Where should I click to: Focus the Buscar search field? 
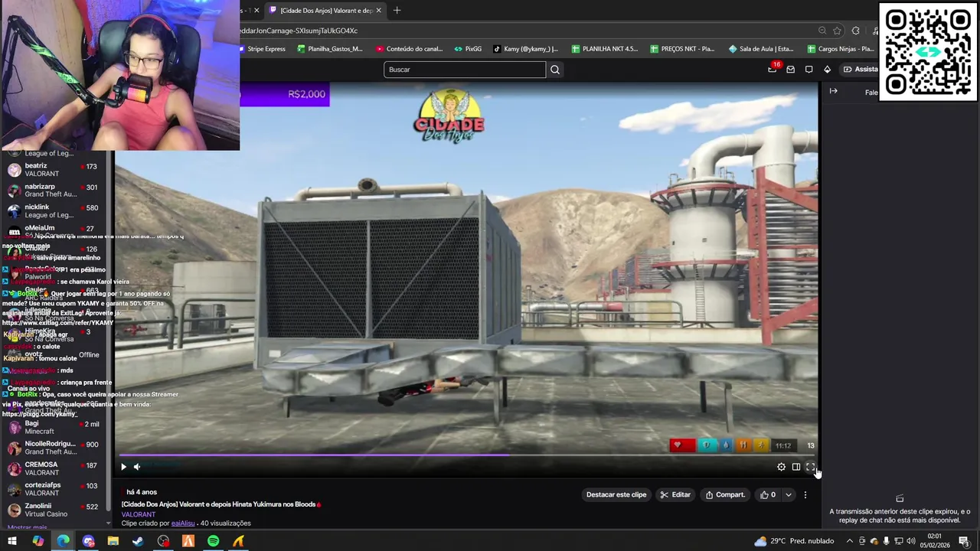click(x=465, y=70)
